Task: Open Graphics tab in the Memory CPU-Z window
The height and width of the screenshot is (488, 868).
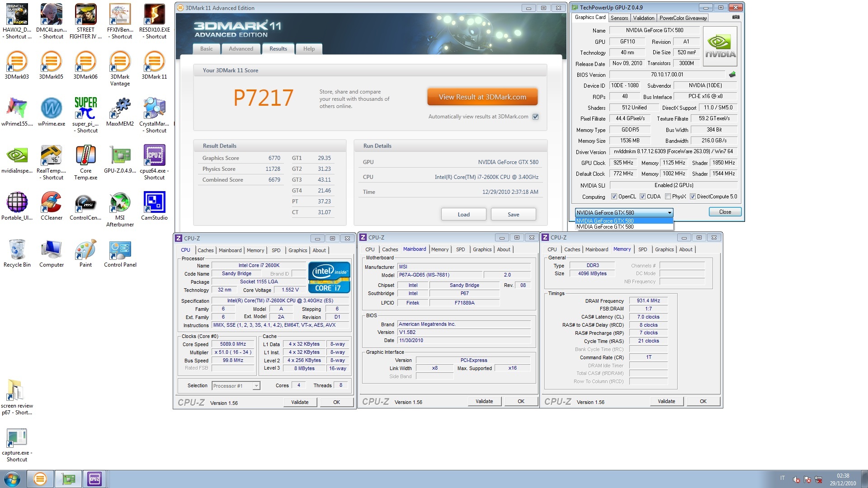Action: tap(664, 249)
